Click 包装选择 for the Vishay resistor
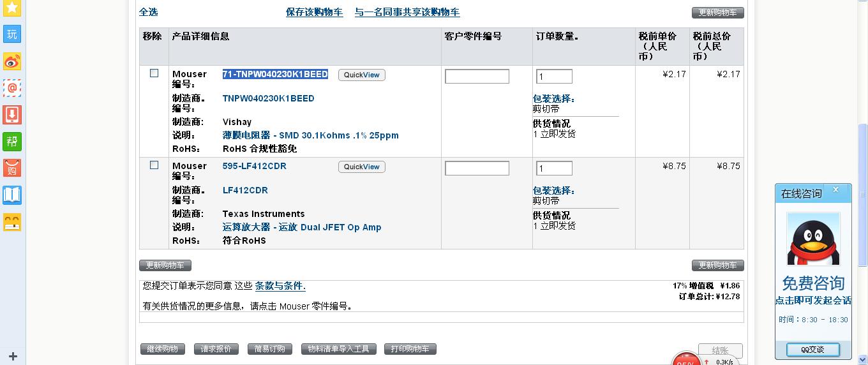Viewport: 868px width, 365px height. pyautogui.click(x=554, y=99)
